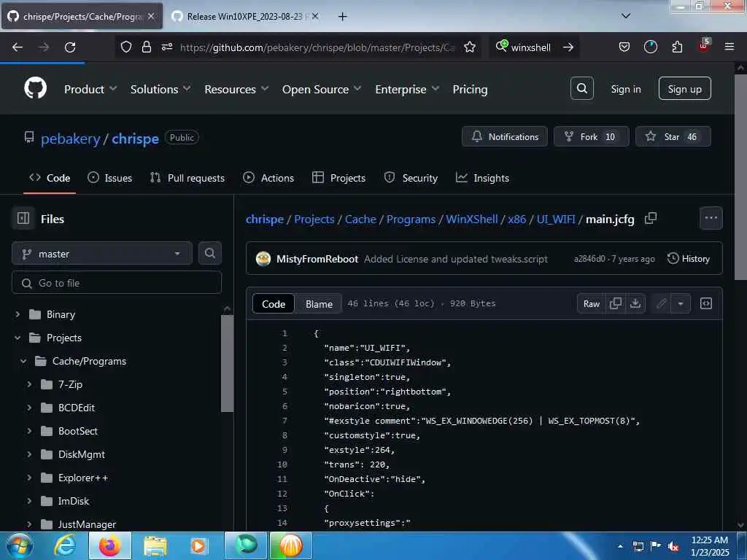Launch Internet Explorer from taskbar

coord(65,545)
